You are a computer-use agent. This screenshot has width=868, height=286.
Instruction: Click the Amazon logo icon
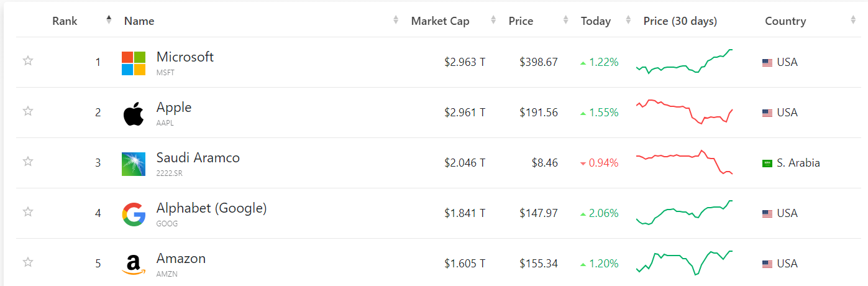pos(134,265)
